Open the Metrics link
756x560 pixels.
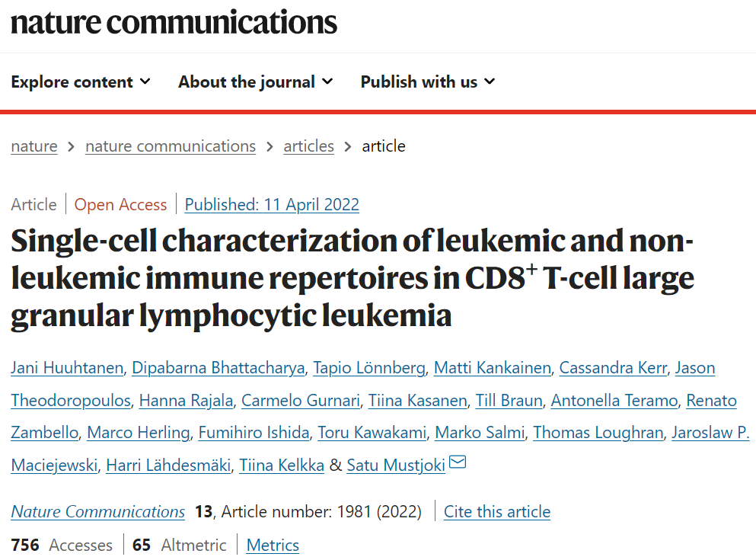[273, 546]
